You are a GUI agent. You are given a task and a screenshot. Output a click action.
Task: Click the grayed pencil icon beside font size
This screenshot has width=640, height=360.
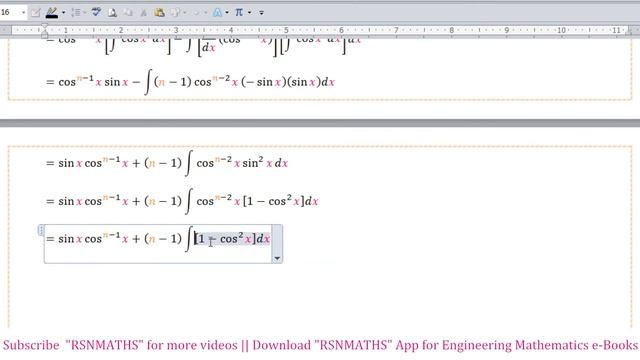(36, 13)
